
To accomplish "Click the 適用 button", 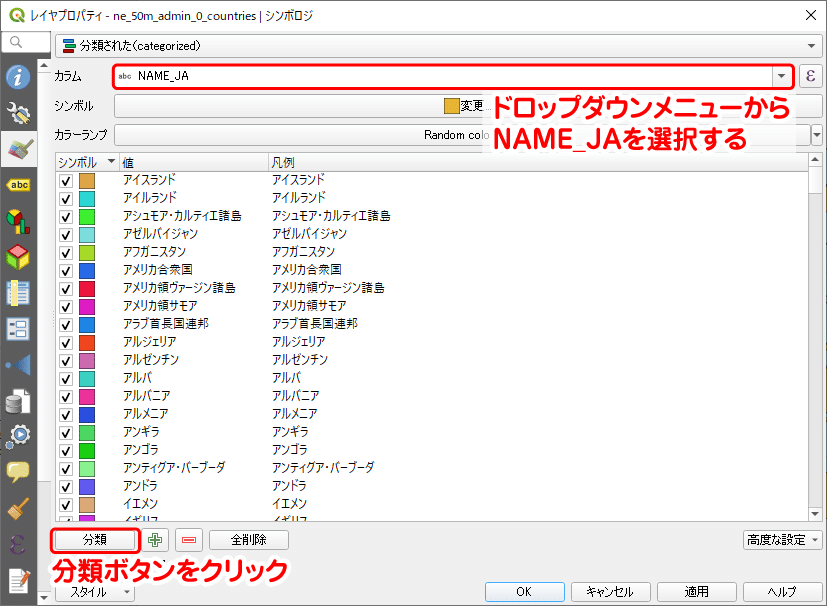I will (x=697, y=592).
